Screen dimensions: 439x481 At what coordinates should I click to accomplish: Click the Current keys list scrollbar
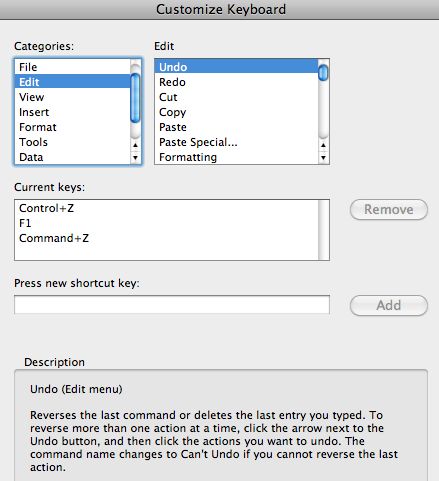[x=323, y=230]
